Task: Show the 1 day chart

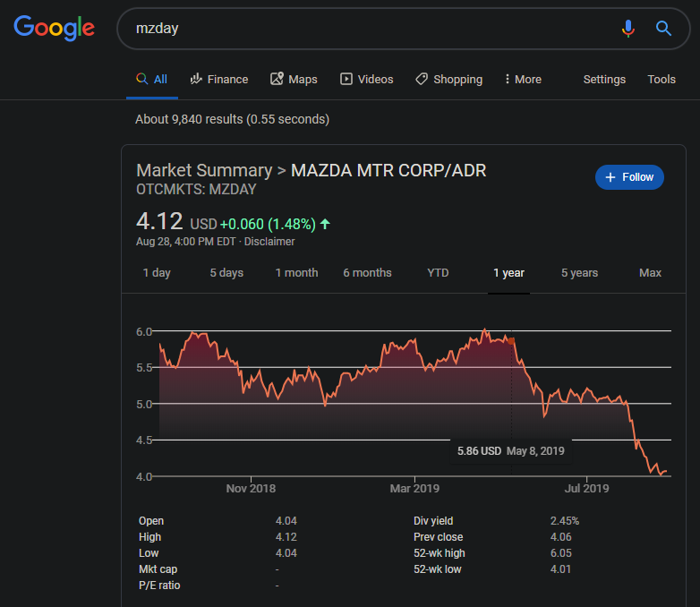Action: point(157,273)
